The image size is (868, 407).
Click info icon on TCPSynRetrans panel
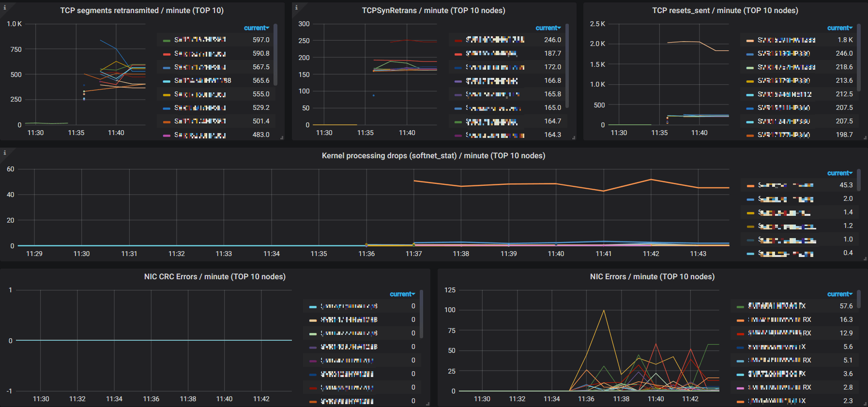click(x=296, y=7)
